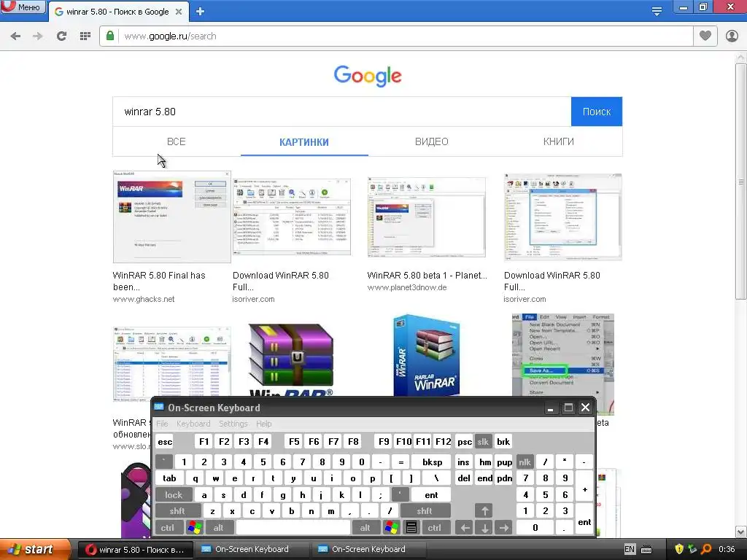Click the spacebar on On-Screen Keyboard
The image size is (747, 560).
293,528
